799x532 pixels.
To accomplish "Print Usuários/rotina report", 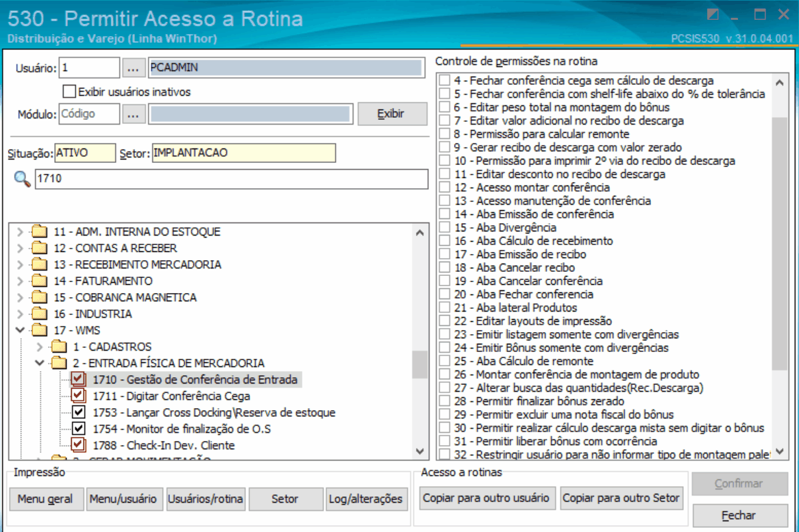I will coord(206,499).
